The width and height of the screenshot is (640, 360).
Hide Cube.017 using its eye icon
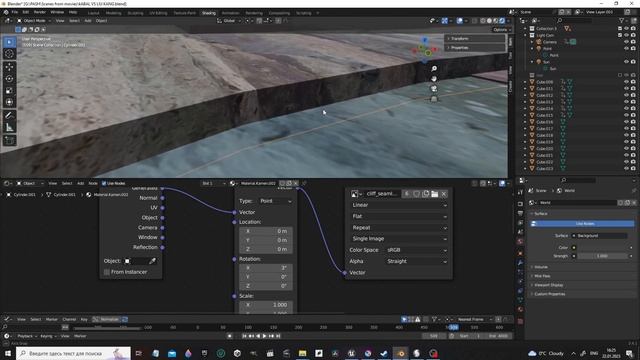click(x=627, y=129)
